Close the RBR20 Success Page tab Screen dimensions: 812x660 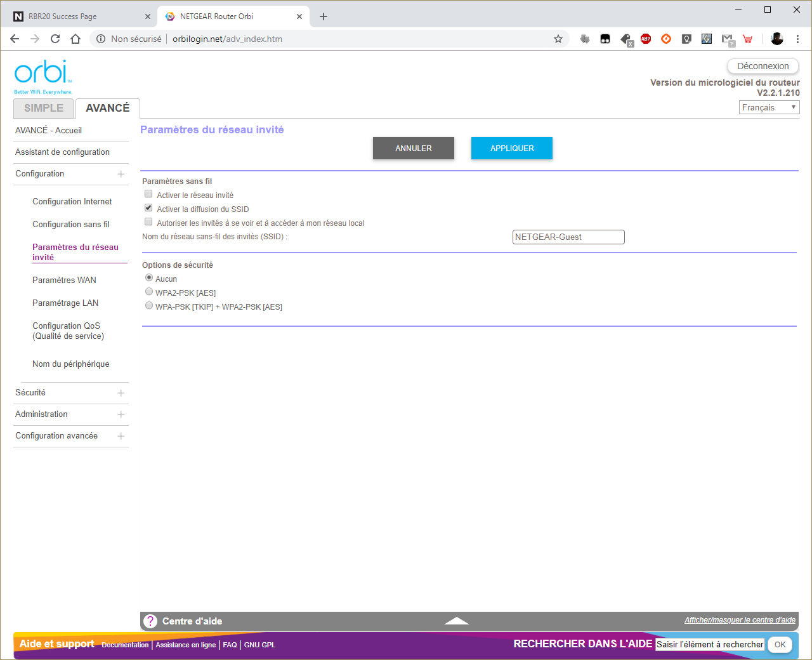pos(148,16)
